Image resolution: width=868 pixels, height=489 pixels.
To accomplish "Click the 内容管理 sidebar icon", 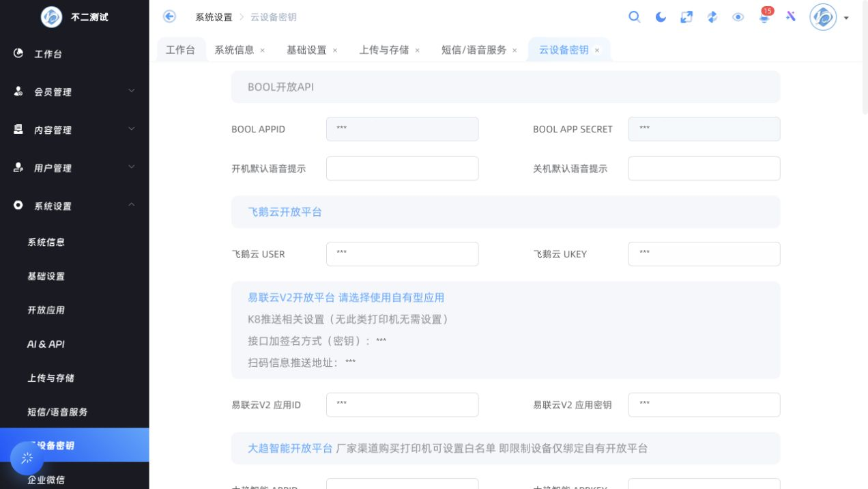I will pyautogui.click(x=18, y=129).
